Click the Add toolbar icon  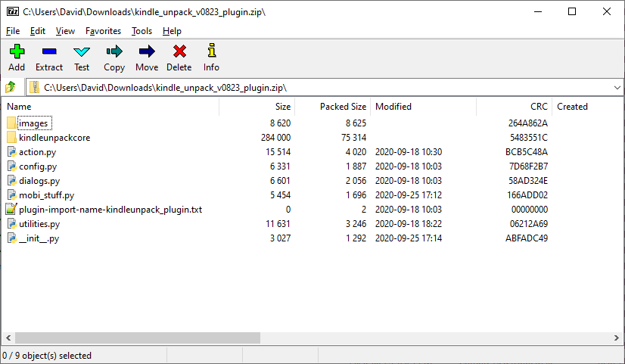(17, 51)
